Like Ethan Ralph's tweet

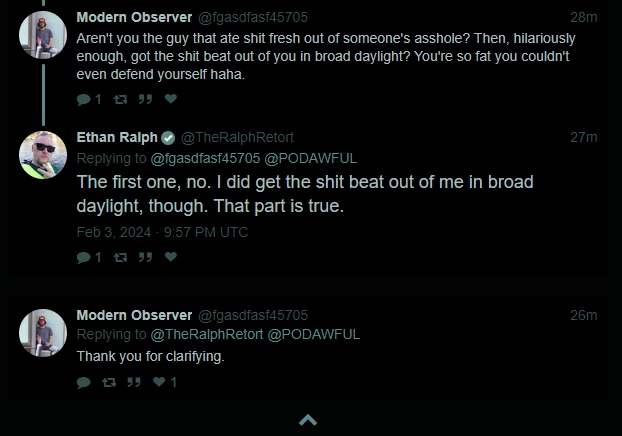pos(171,257)
